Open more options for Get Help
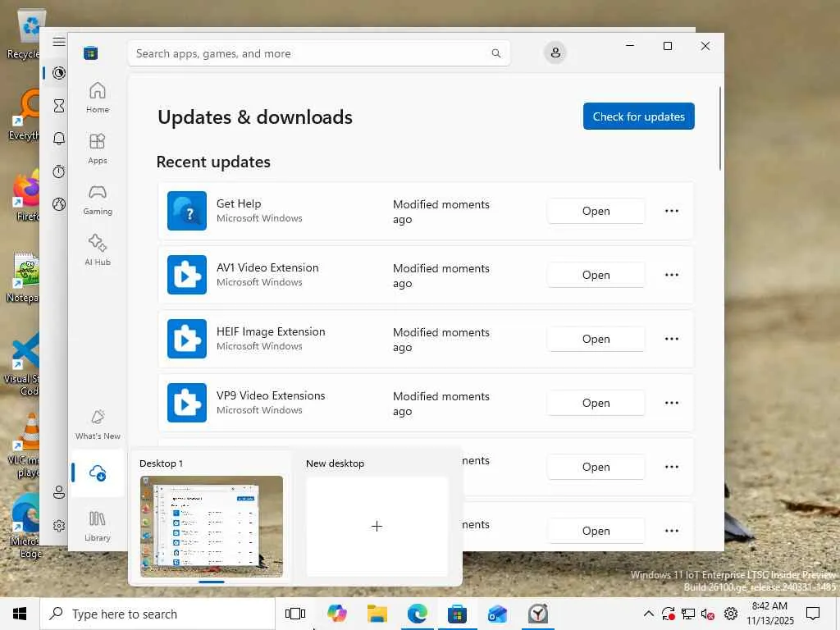This screenshot has height=630, width=840. pyautogui.click(x=672, y=211)
